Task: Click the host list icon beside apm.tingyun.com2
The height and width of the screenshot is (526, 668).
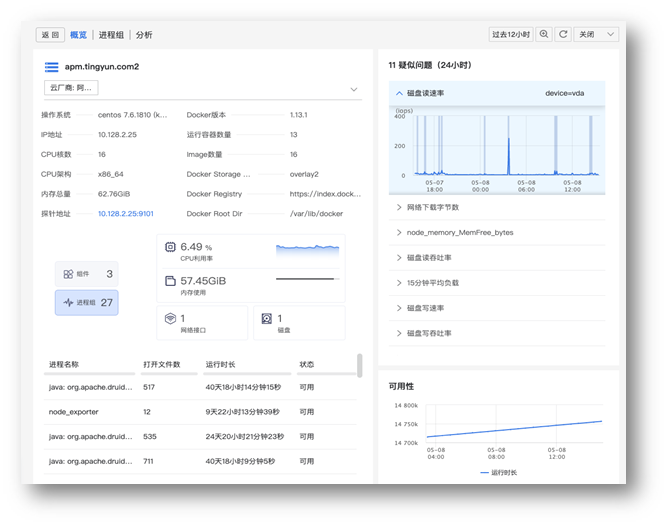Action: pos(52,67)
